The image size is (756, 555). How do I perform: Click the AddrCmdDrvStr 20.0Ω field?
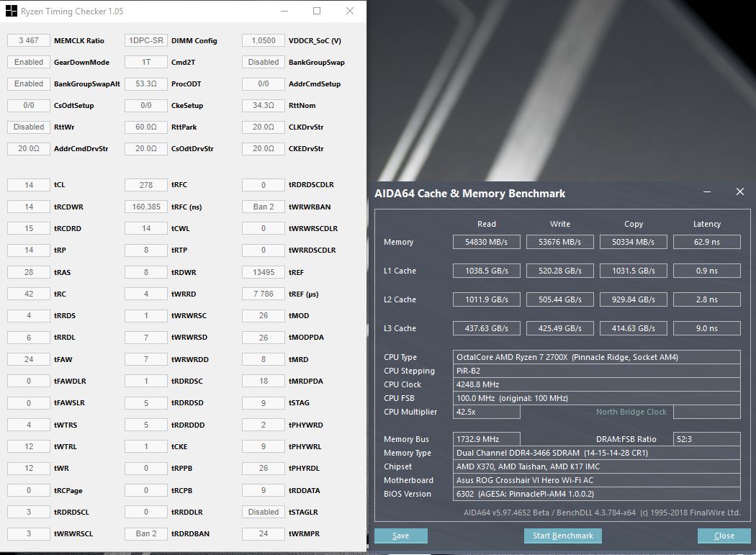tap(29, 148)
